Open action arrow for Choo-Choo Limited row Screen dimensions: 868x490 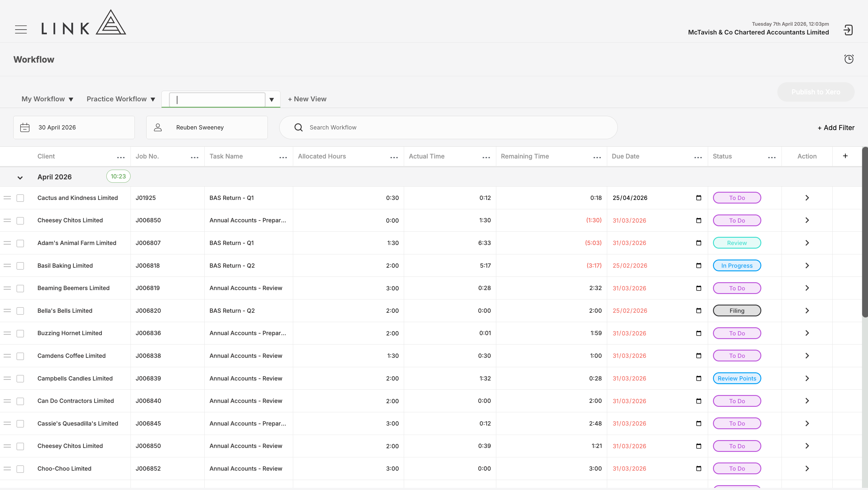[x=807, y=469]
